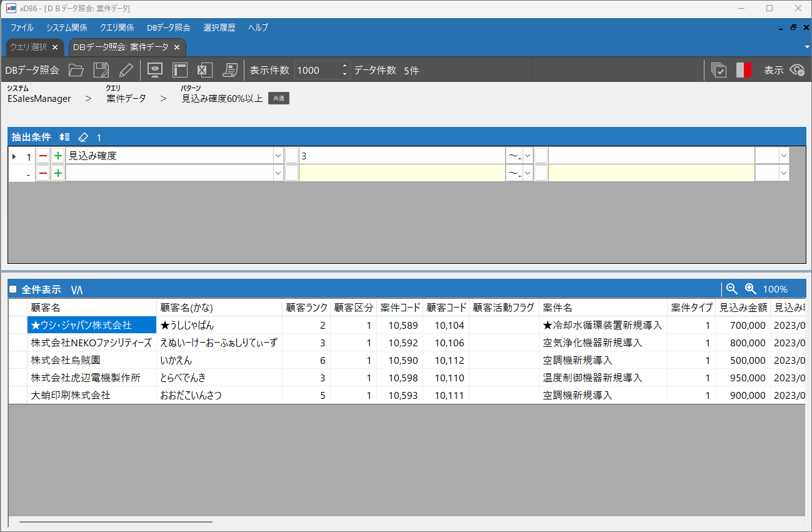
Task: Toggle the 全件表示 checkbox
Action: coord(13,289)
